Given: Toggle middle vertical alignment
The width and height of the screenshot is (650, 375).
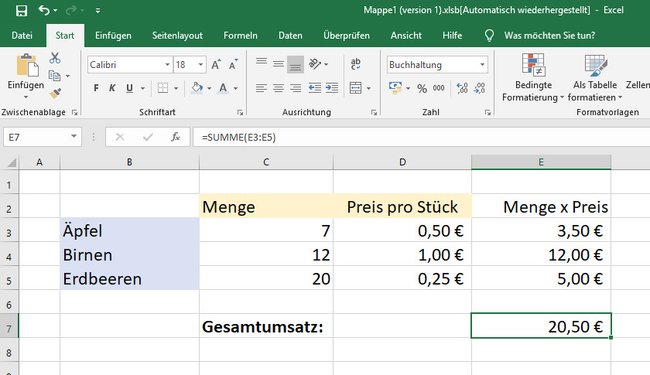Looking at the screenshot, I should 278,64.
